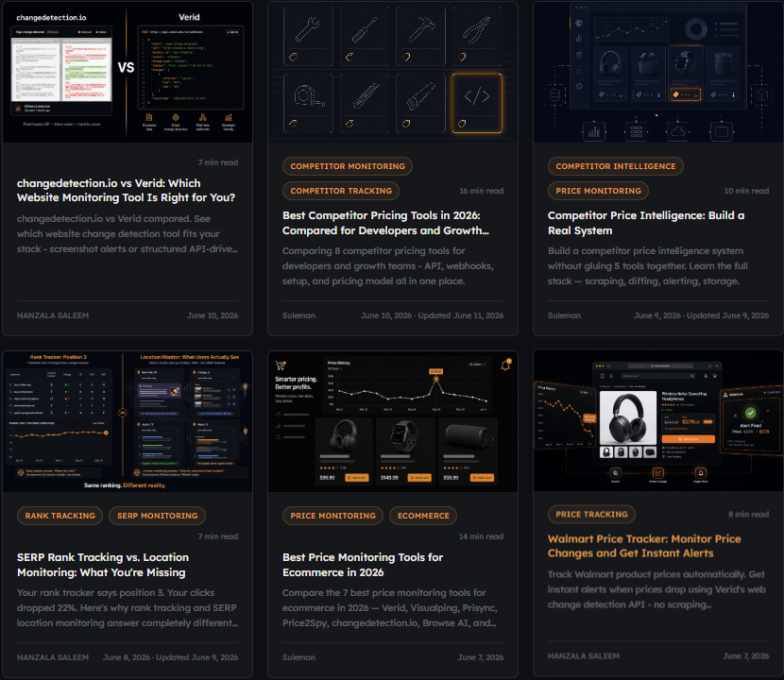Click excerpt 'Compare the 7 best price monitoring…'
Image resolution: width=784 pixels, height=680 pixels.
click(389, 607)
